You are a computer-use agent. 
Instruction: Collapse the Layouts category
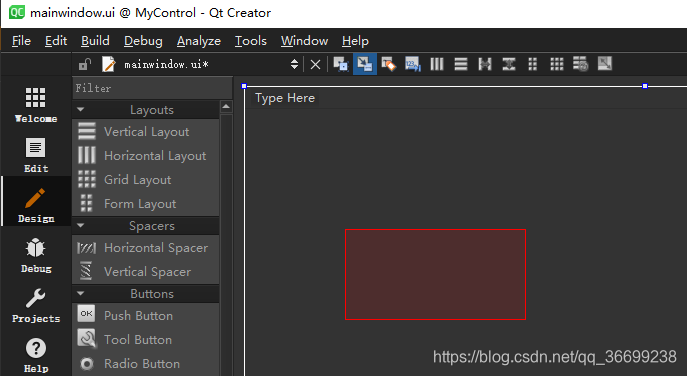tap(81, 110)
